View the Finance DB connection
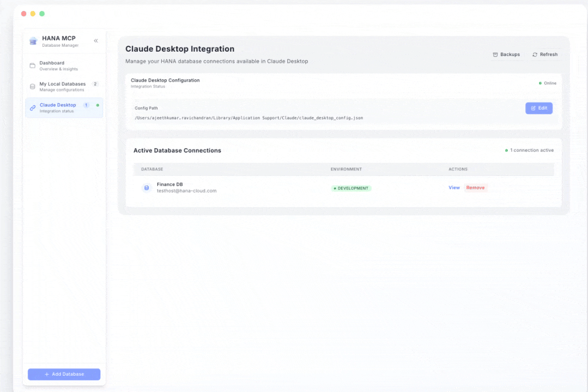This screenshot has height=392, width=588. coord(454,187)
